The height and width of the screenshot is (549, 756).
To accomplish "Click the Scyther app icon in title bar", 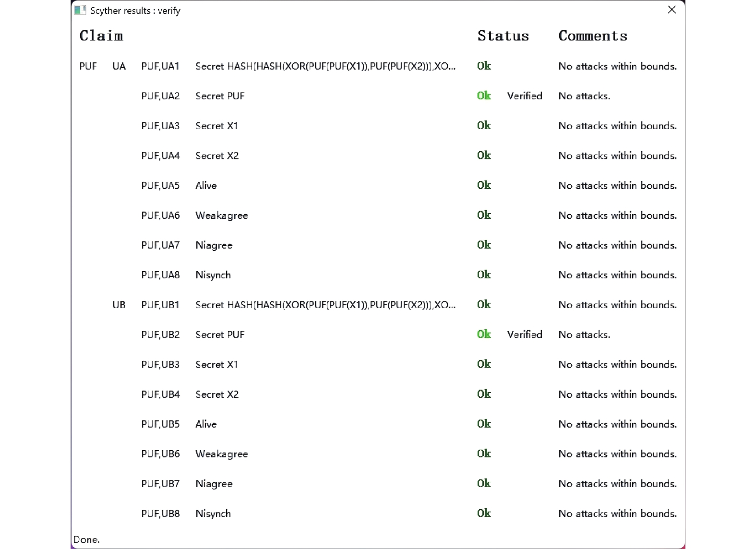I will (80, 10).
